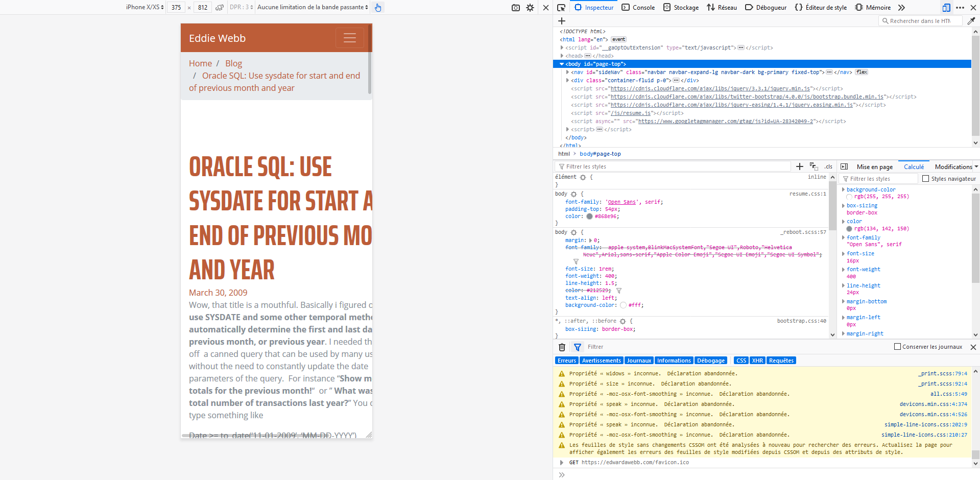The height and width of the screenshot is (480, 980).
Task: Open the Stockage tab
Action: coord(681,8)
